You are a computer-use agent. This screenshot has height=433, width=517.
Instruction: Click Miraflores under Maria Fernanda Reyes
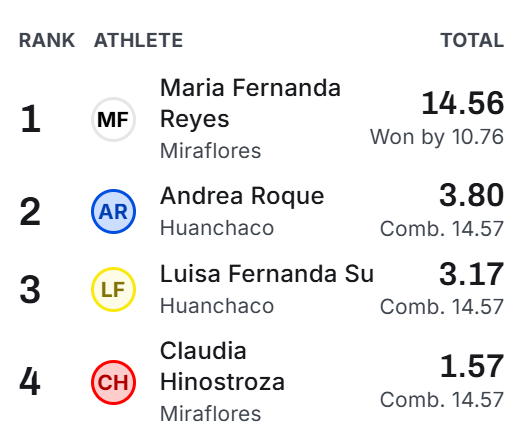coord(210,151)
